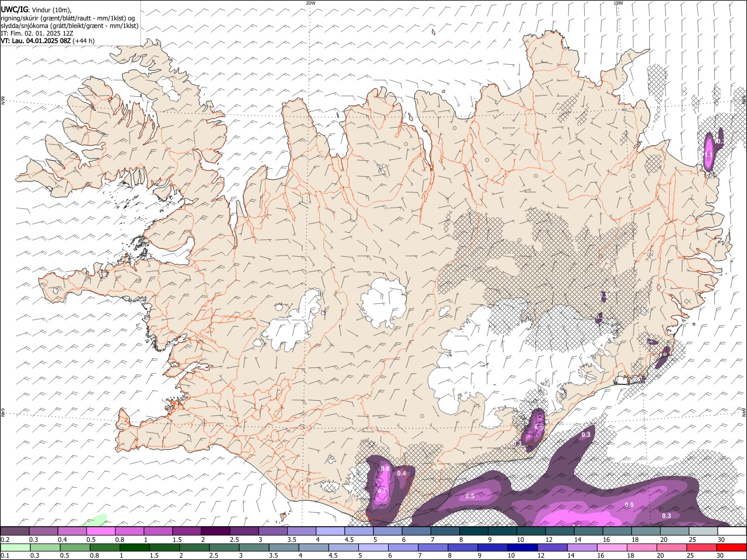Click the bright pink 0.5 swatch in purple legend
The width and height of the screenshot is (747, 560).
(101, 531)
